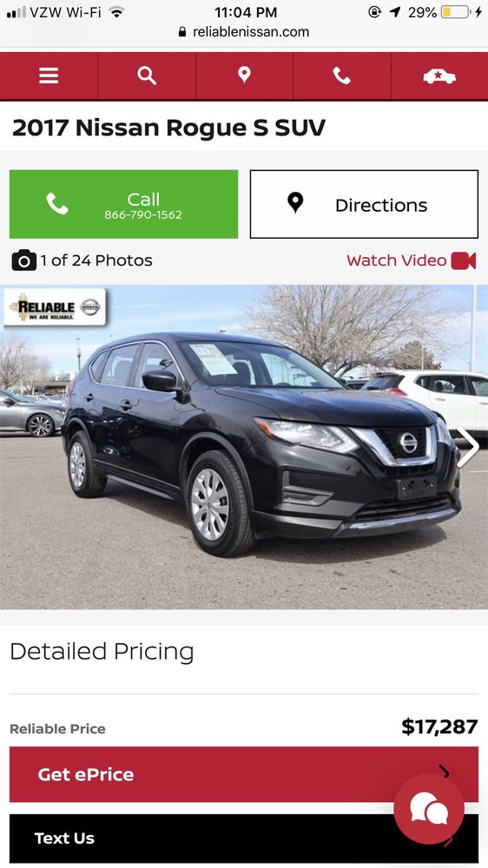The width and height of the screenshot is (488, 868).
Task: Open the hamburger navigation menu
Action: [49, 76]
